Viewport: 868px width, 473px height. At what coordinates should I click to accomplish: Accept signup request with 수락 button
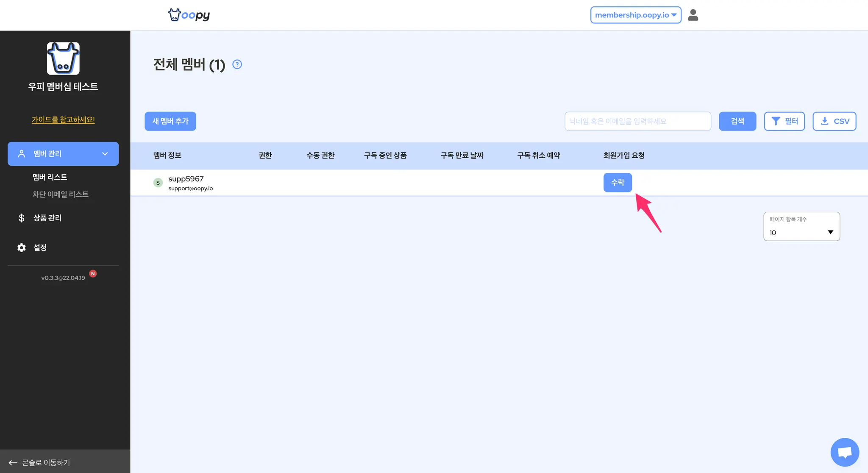[618, 183]
